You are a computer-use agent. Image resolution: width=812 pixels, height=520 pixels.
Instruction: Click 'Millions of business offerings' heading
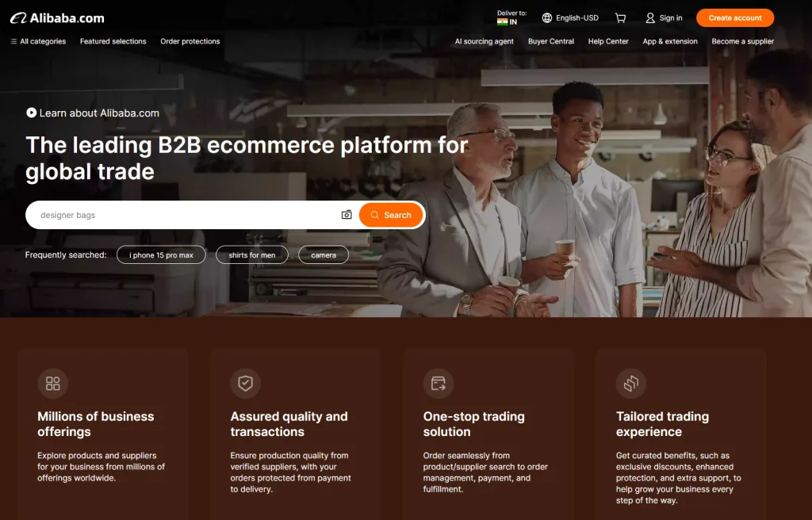95,424
